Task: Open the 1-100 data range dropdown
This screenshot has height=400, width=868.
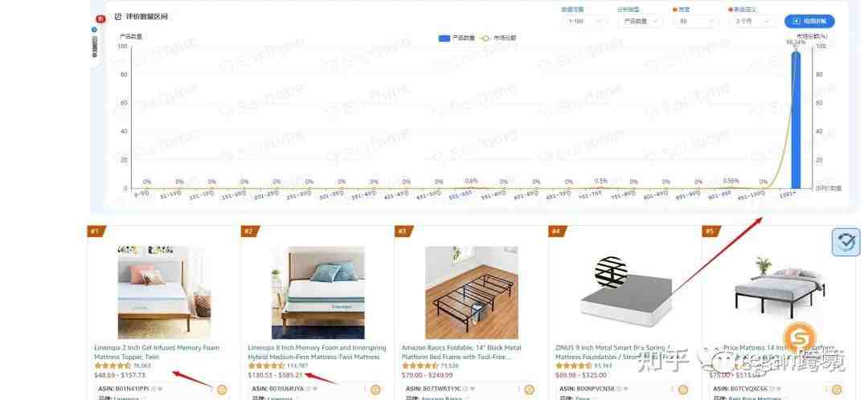Action: [x=584, y=22]
